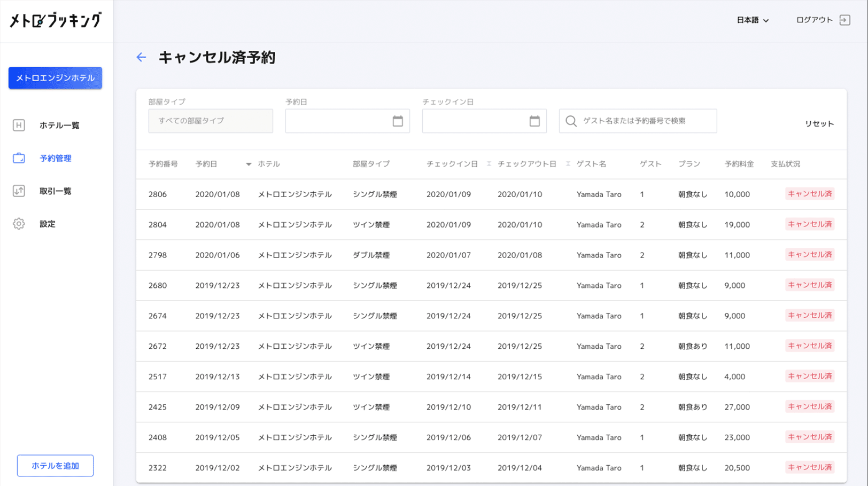Open the 日本語 language dropdown

[x=753, y=20]
